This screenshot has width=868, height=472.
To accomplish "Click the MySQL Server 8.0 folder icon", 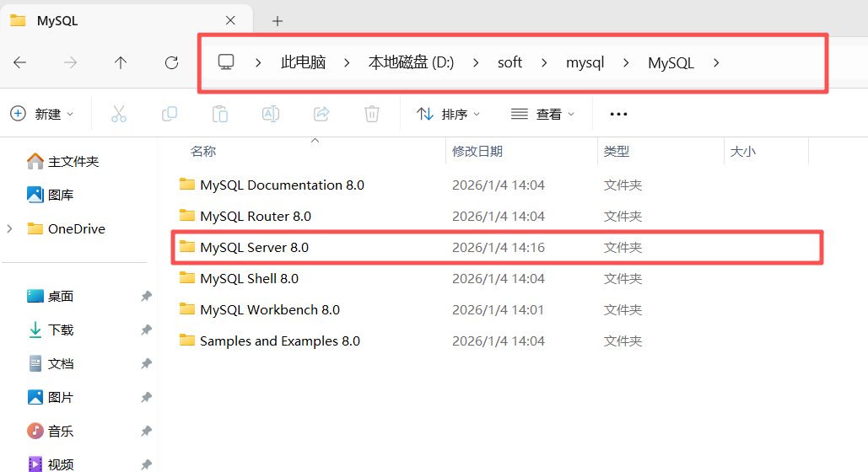I will (187, 247).
